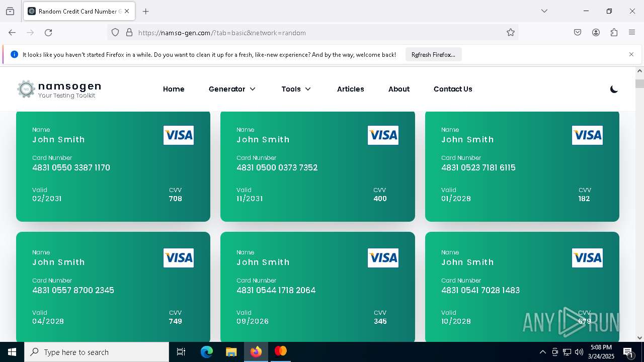Open tracking protection shield icon

coord(115,33)
